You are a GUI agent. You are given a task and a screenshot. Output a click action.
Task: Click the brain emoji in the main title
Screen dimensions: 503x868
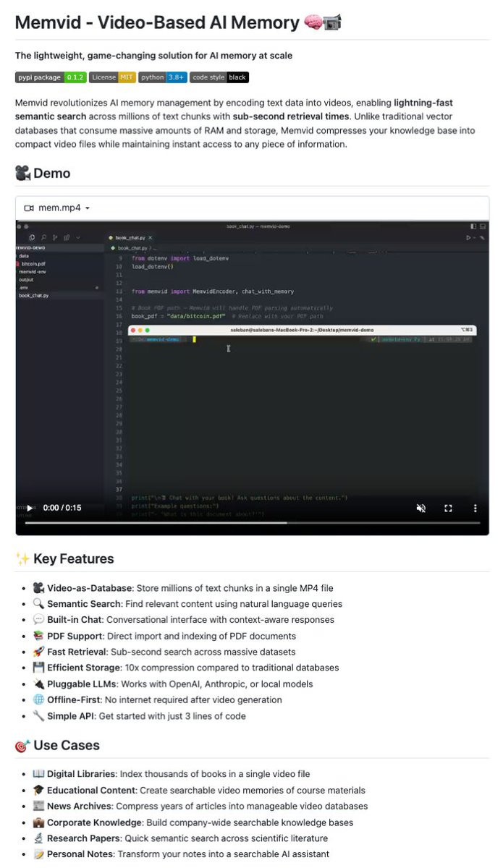[313, 22]
